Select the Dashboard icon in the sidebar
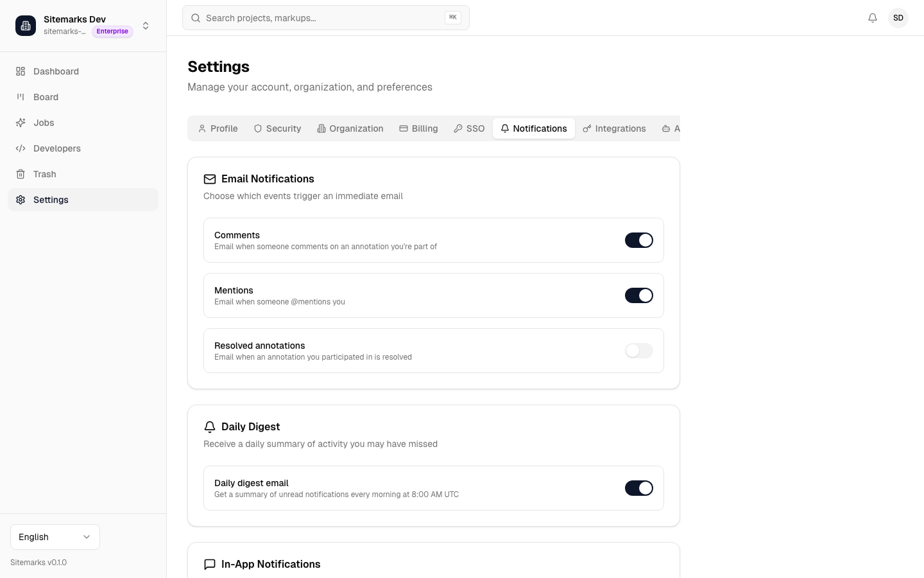The width and height of the screenshot is (924, 578). [21, 71]
